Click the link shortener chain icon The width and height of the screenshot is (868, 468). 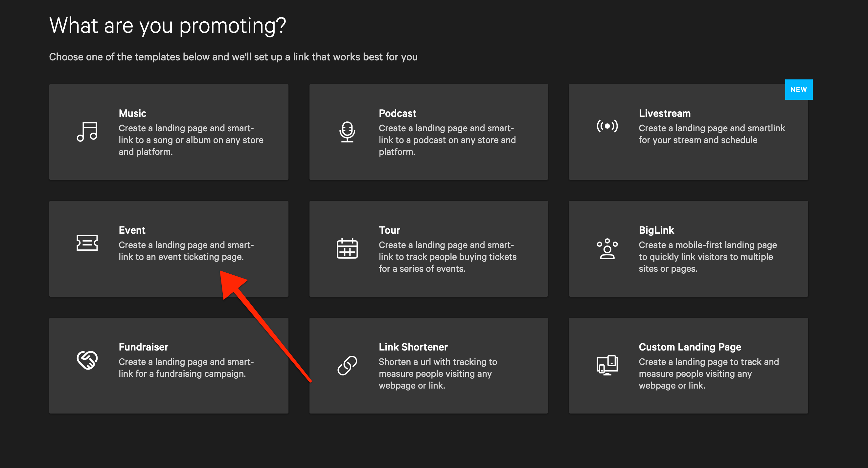pyautogui.click(x=347, y=365)
